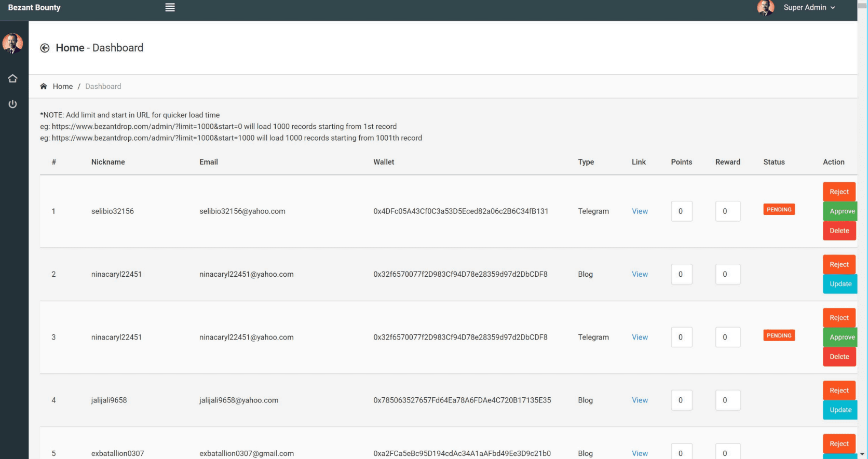Reject selibio32156 Telegram entry
The width and height of the screenshot is (868, 459).
839,192
